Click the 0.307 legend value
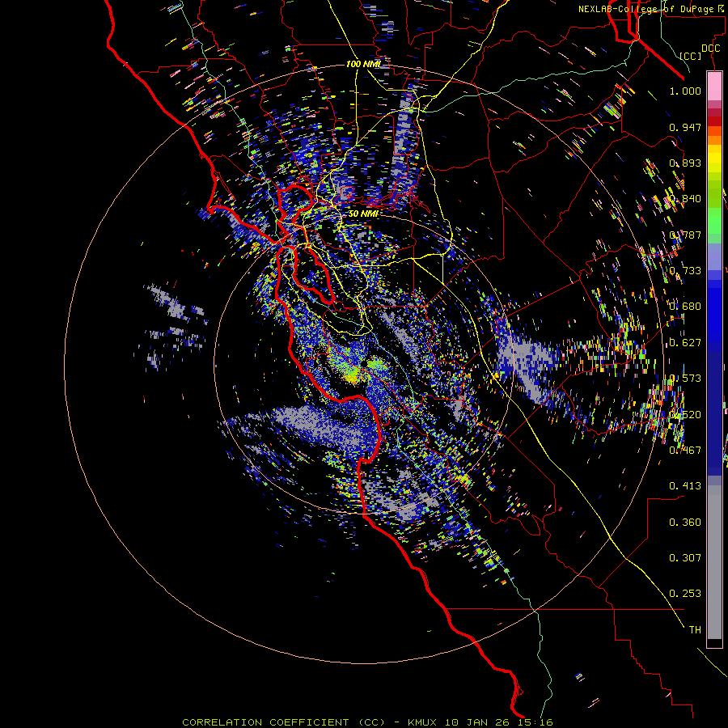728x728 pixels. tap(685, 558)
